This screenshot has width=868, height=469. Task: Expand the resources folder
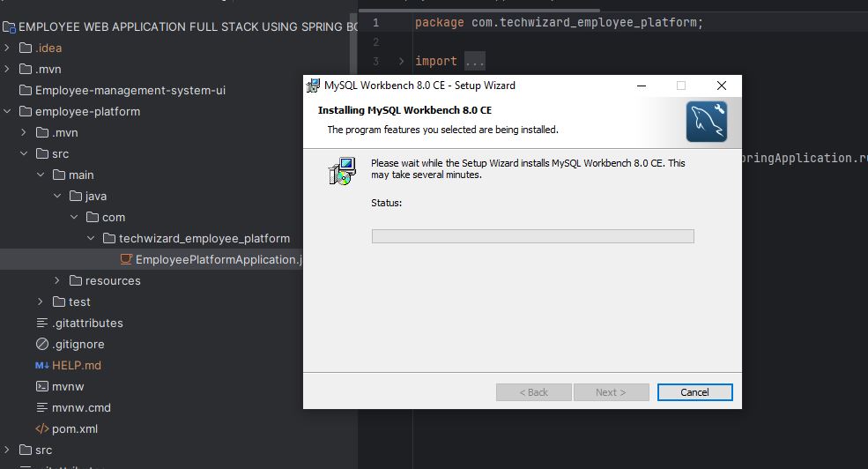coord(57,280)
